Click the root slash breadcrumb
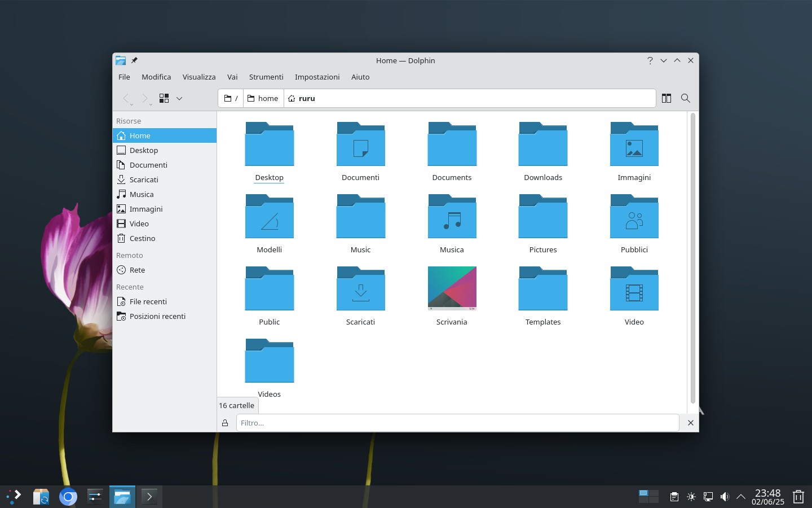 point(231,98)
